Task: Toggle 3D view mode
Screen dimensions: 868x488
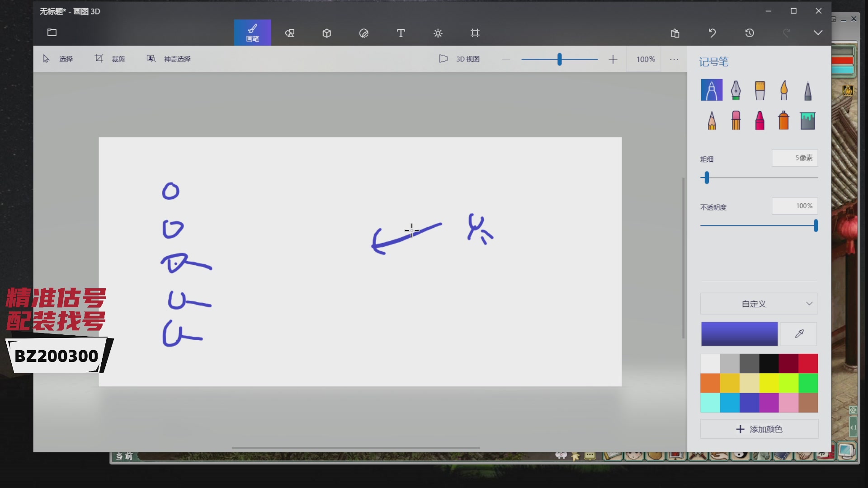Action: pos(459,59)
